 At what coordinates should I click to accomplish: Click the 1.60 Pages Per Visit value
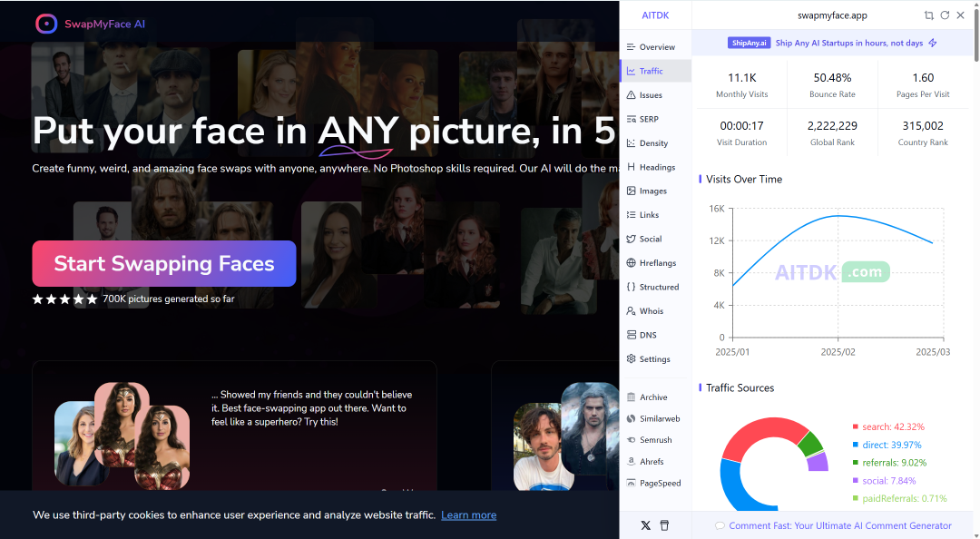(x=923, y=77)
